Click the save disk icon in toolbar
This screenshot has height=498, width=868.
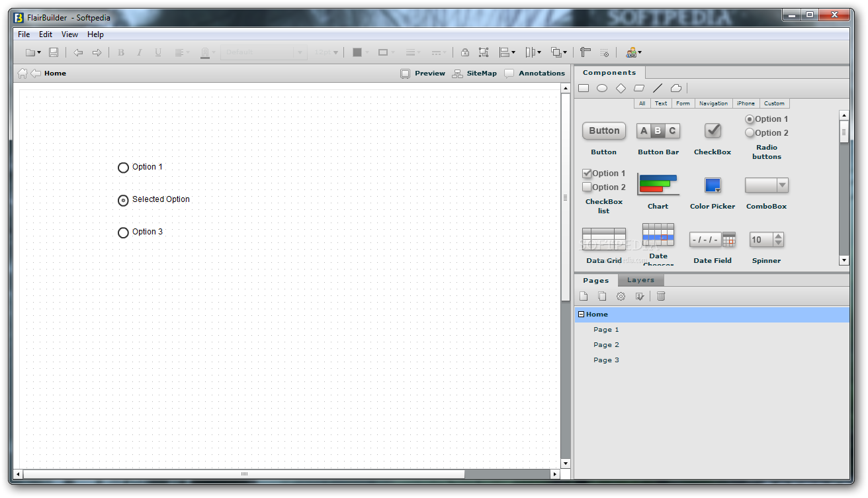coord(54,52)
